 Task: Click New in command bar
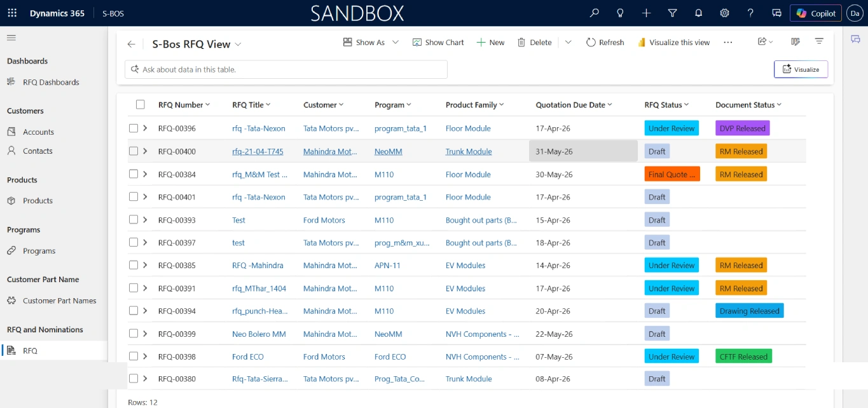(490, 43)
